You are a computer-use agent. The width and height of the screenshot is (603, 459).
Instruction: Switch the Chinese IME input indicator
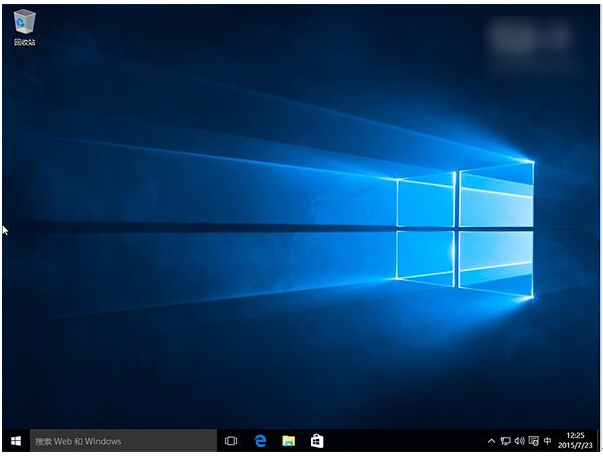point(547,441)
